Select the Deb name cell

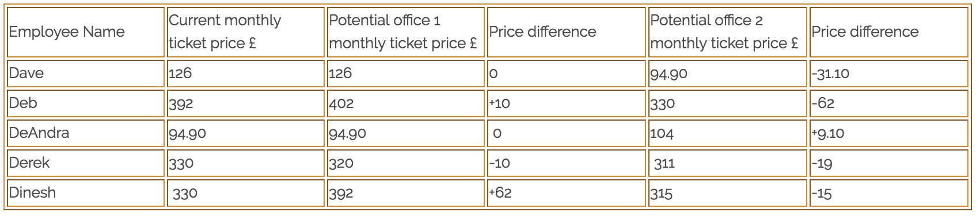(x=86, y=103)
